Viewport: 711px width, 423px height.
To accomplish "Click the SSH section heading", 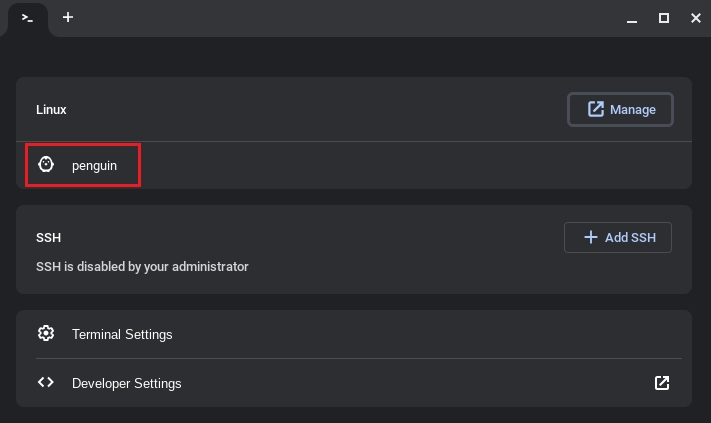I will point(48,238).
